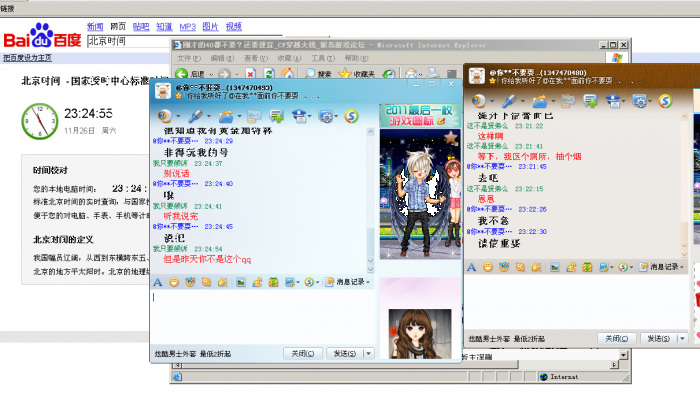Open IE 收藏 menu

point(289,58)
